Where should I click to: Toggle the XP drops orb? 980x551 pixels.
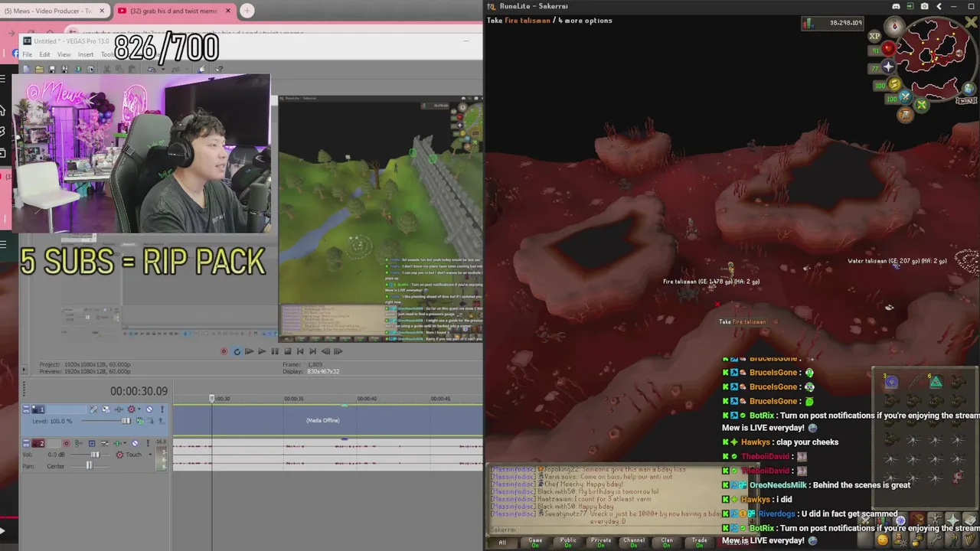(874, 36)
